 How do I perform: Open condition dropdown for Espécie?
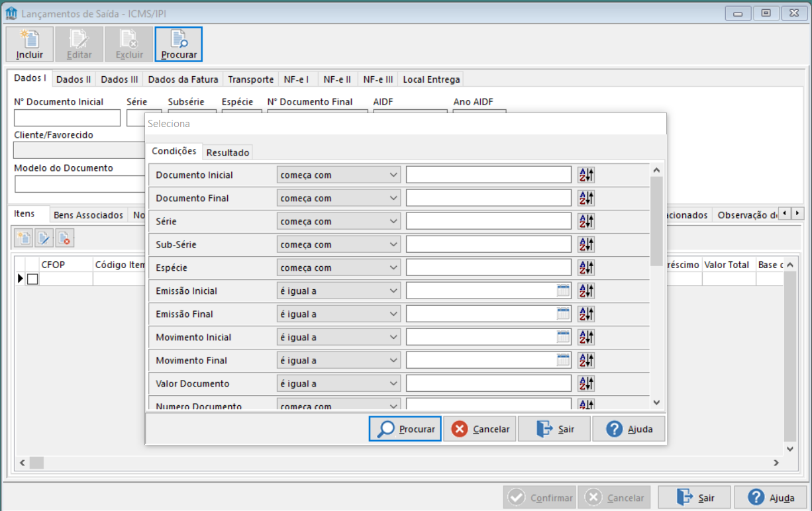coord(338,267)
